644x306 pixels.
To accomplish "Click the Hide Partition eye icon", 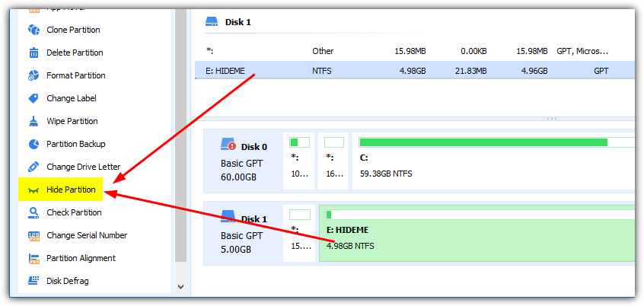I will point(33,190).
